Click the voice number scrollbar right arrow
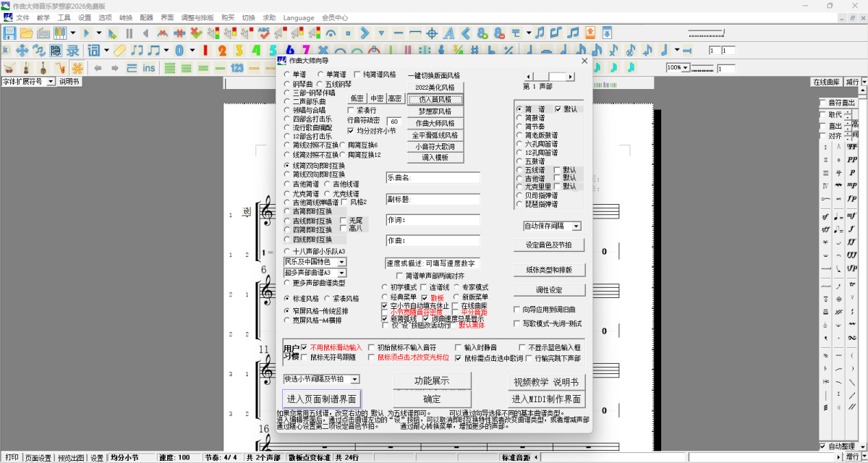Viewport: 868px width, 463px height. click(570, 76)
